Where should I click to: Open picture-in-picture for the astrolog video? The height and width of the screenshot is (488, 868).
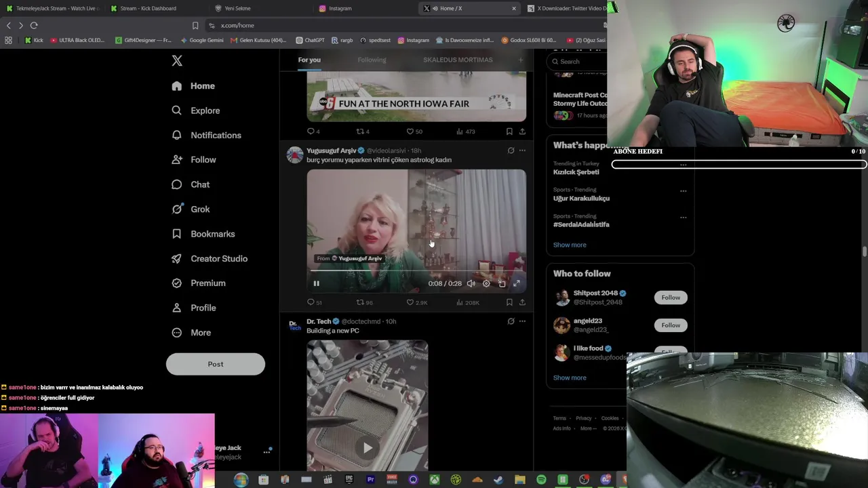[x=502, y=283]
